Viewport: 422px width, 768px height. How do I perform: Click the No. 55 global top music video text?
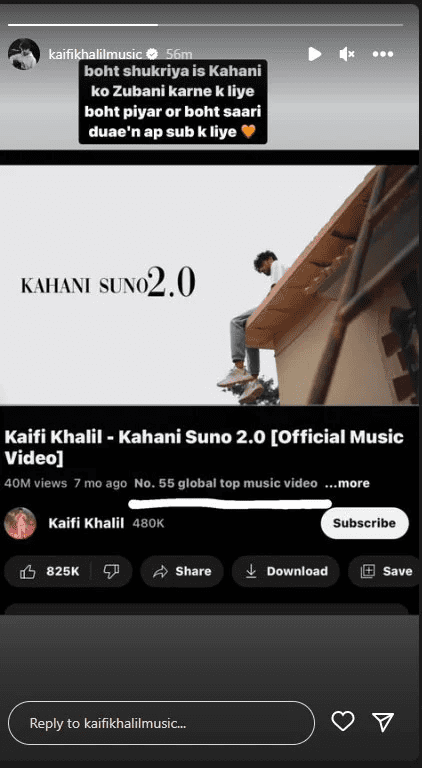[x=226, y=483]
